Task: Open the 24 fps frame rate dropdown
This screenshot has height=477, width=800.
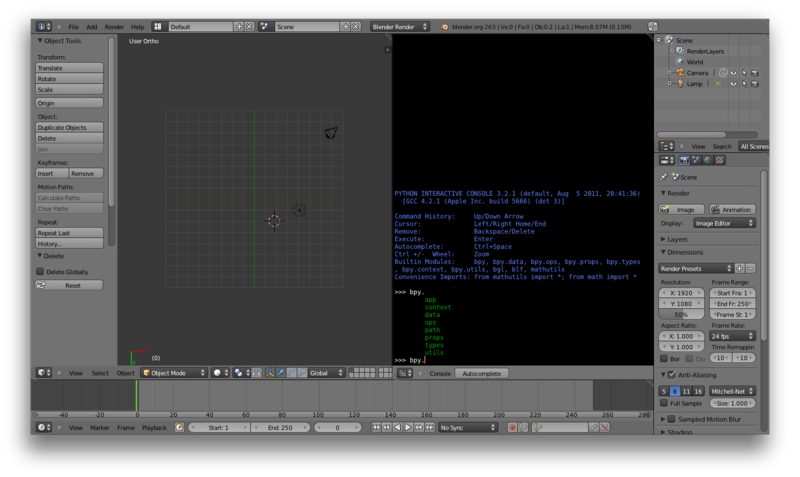Action: pyautogui.click(x=732, y=336)
